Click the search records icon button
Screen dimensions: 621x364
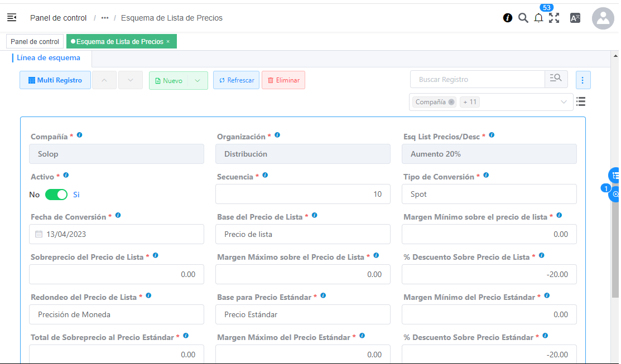556,79
